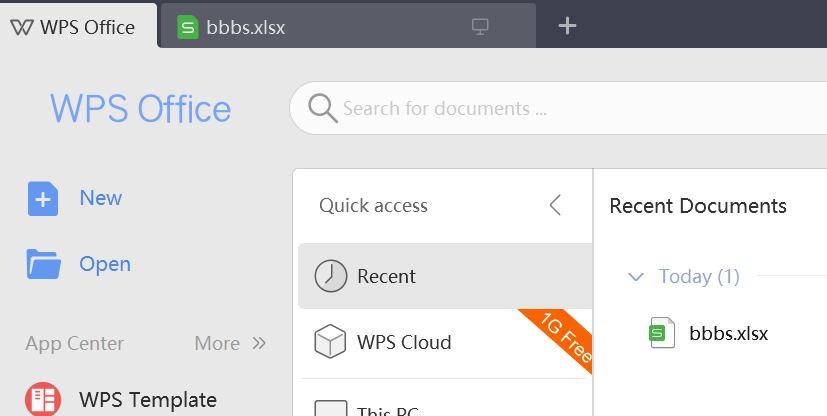This screenshot has height=416, width=827.
Task: Click the Open link
Action: (x=105, y=264)
